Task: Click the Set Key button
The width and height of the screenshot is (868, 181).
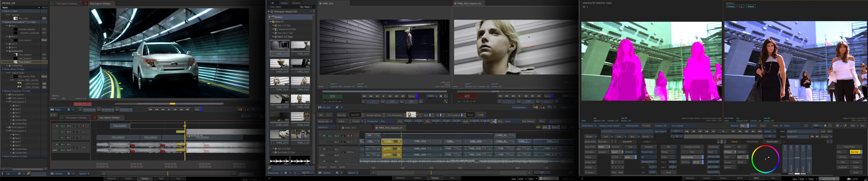Action: click(x=843, y=157)
